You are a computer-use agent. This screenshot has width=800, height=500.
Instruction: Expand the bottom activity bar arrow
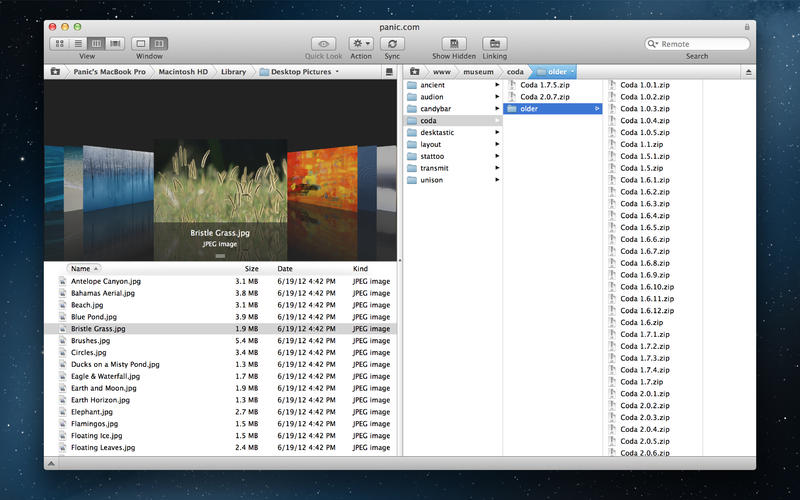tap(51, 463)
